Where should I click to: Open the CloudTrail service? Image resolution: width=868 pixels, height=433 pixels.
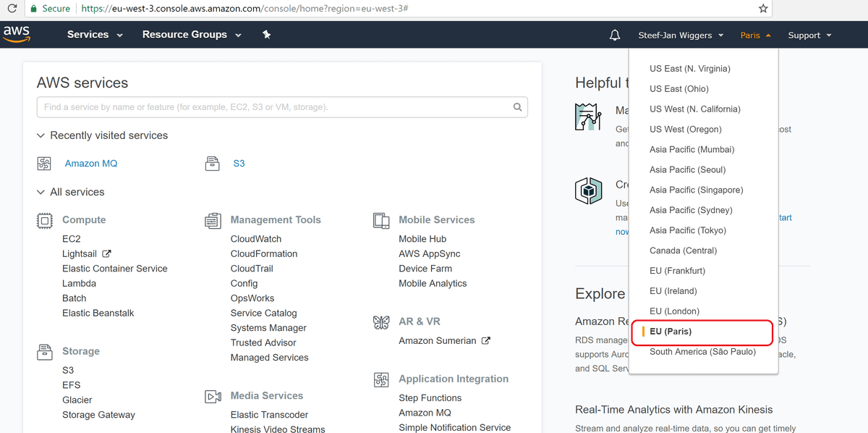click(x=252, y=269)
